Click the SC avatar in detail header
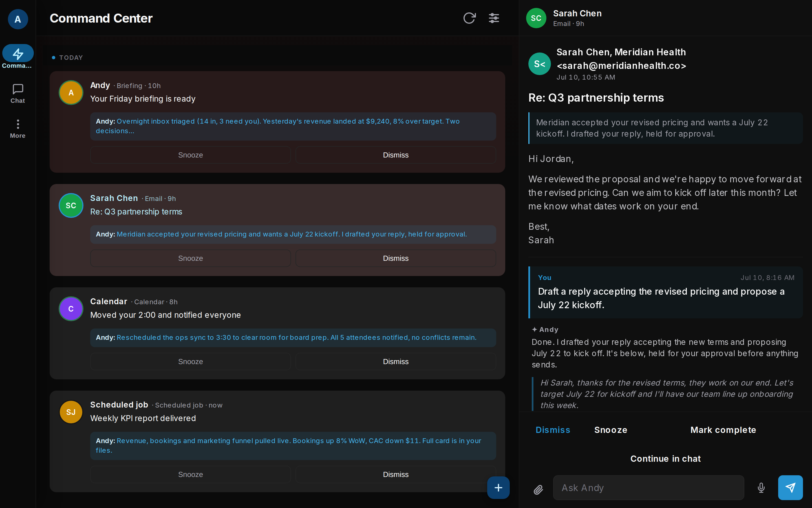 [x=536, y=18]
